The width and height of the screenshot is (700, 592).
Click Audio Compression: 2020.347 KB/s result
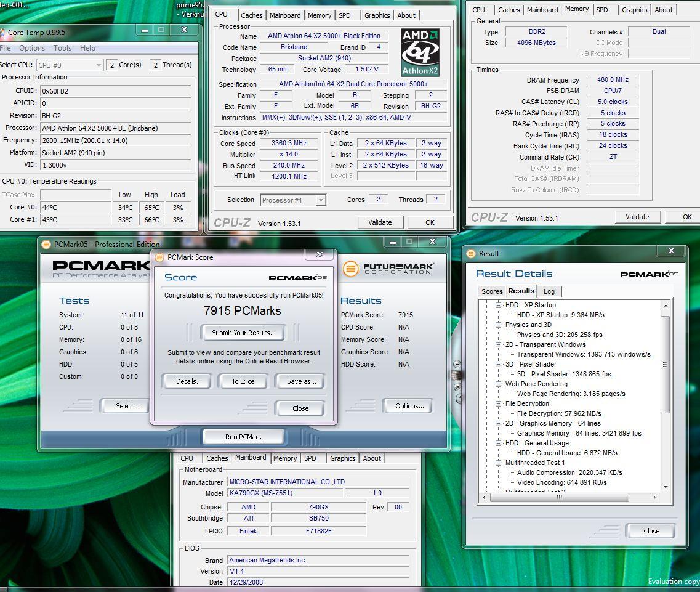click(569, 472)
